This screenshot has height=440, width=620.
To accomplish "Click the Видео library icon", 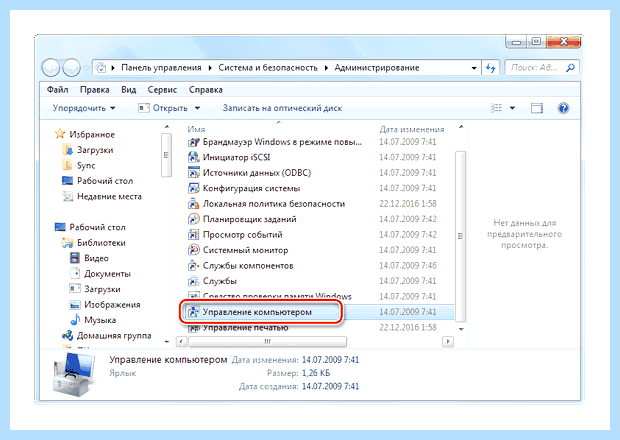I will click(75, 258).
